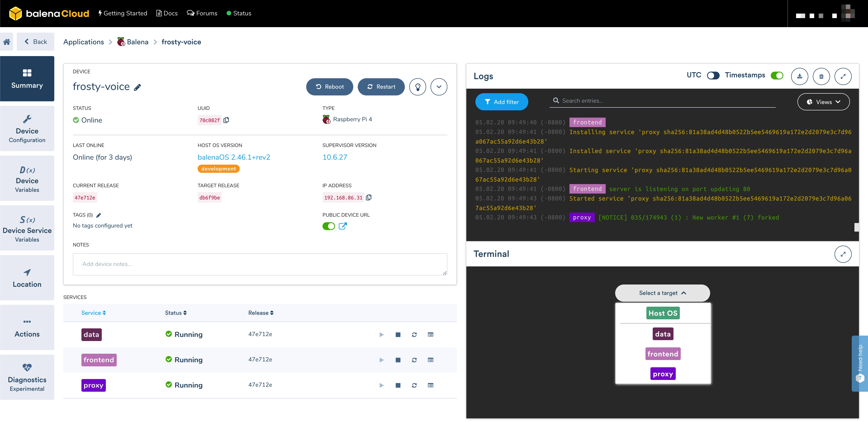This screenshot has width=868, height=422.
Task: Turn off the Public Device URL switch
Action: pos(329,226)
